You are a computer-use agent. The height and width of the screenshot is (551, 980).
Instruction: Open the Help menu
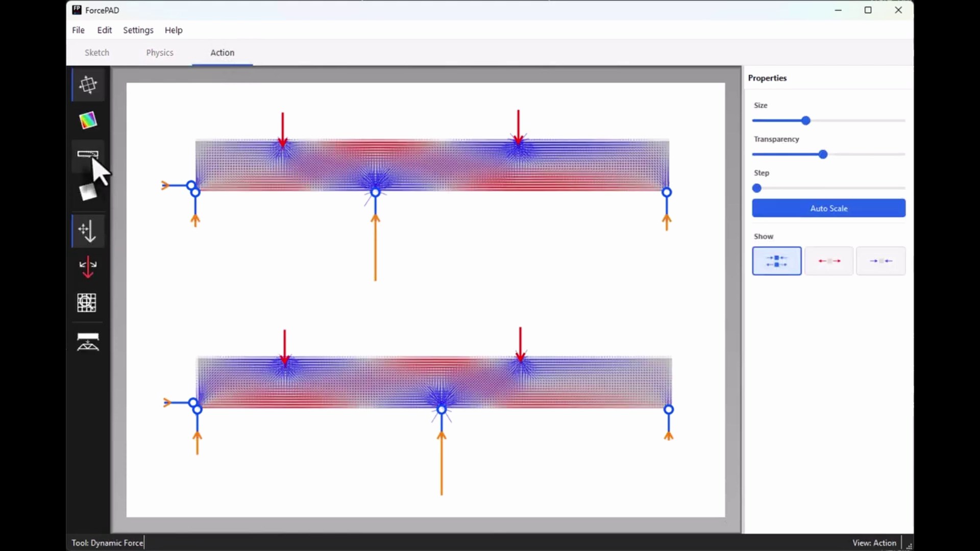(174, 30)
